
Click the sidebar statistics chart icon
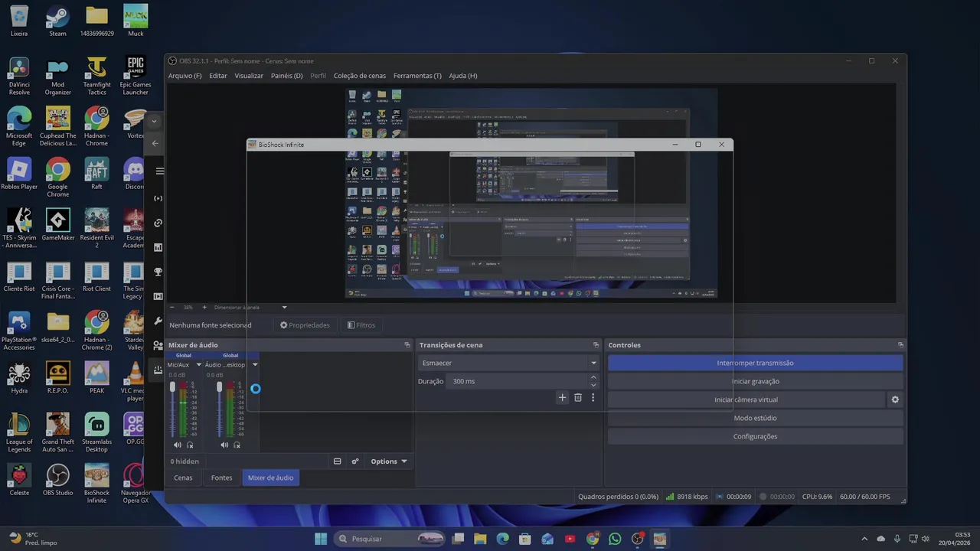158,247
